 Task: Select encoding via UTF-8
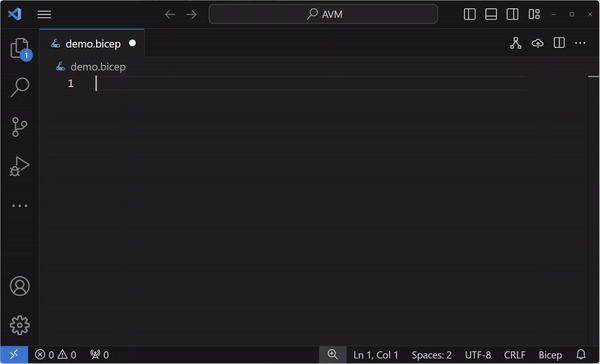coord(478,355)
